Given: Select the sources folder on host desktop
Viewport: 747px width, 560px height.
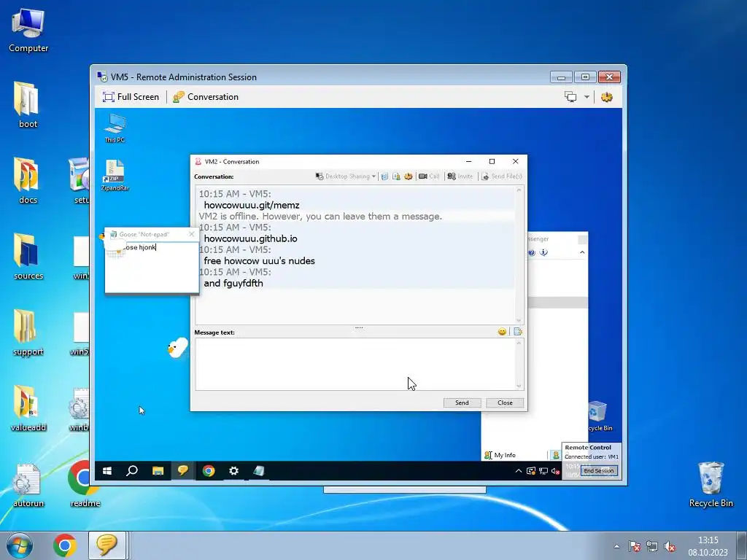Looking at the screenshot, I should [x=28, y=256].
